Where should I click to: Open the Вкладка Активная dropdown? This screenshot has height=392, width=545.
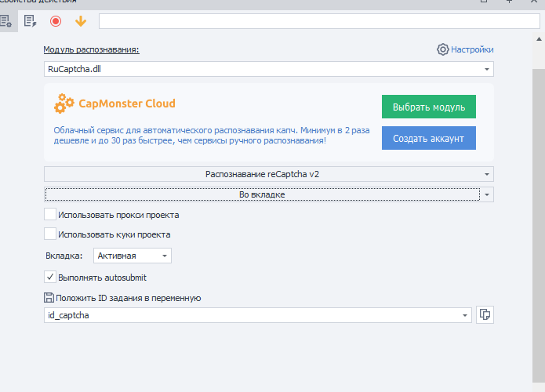click(x=165, y=256)
